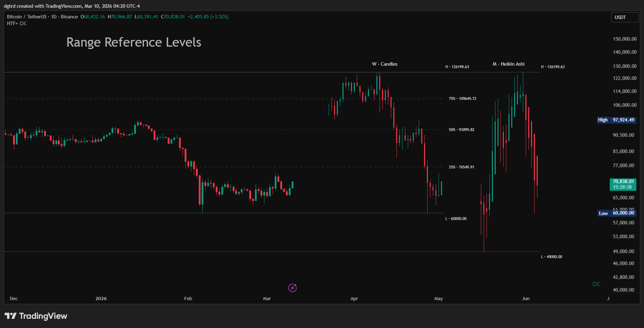The image size is (644, 328).
Task: Select the 25% · 76549.91 level label
Action: (461, 167)
